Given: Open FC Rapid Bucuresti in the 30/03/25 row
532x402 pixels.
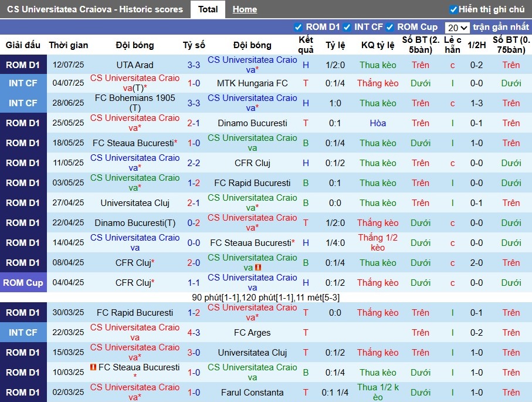Looking at the screenshot, I should (135, 313).
